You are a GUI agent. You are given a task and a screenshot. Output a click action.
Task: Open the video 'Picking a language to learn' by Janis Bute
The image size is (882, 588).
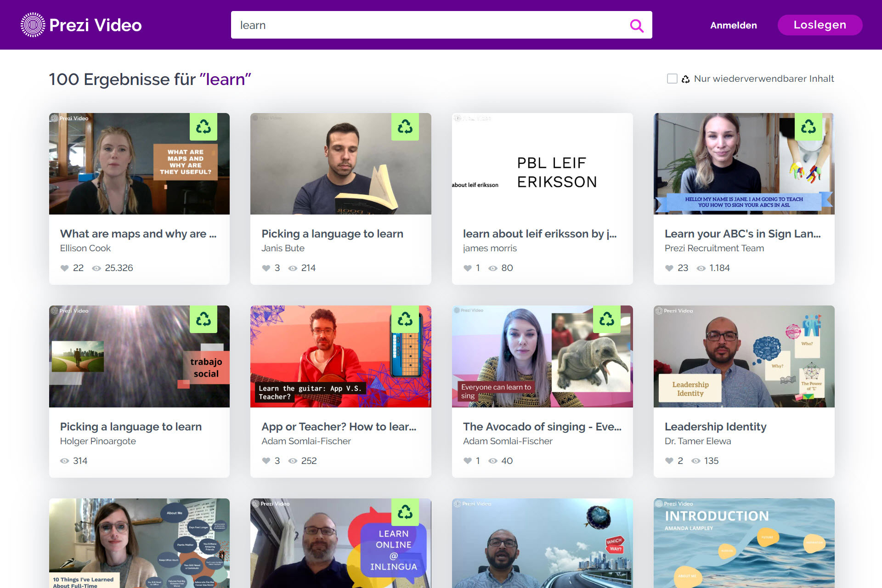click(x=332, y=233)
